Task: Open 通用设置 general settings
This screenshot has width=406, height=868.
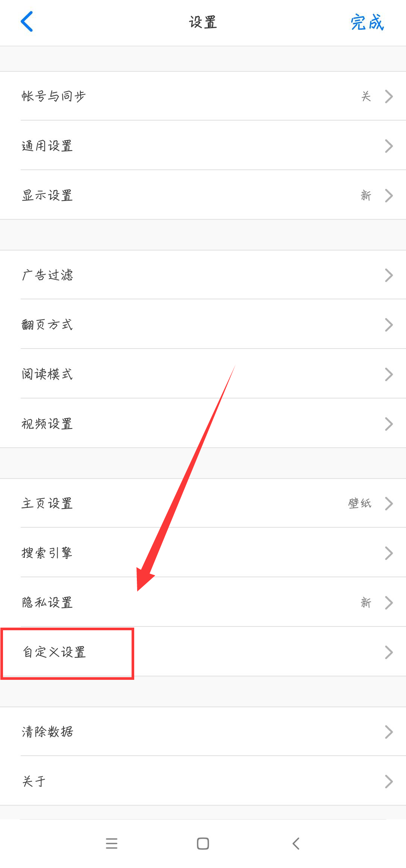Action: click(203, 146)
